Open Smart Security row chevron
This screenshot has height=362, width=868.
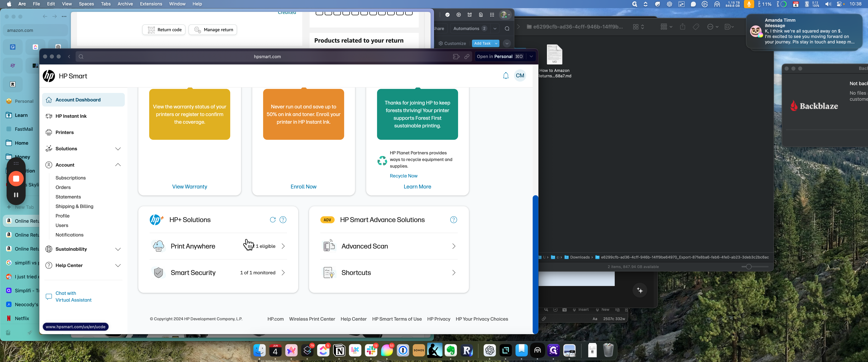[283, 273]
